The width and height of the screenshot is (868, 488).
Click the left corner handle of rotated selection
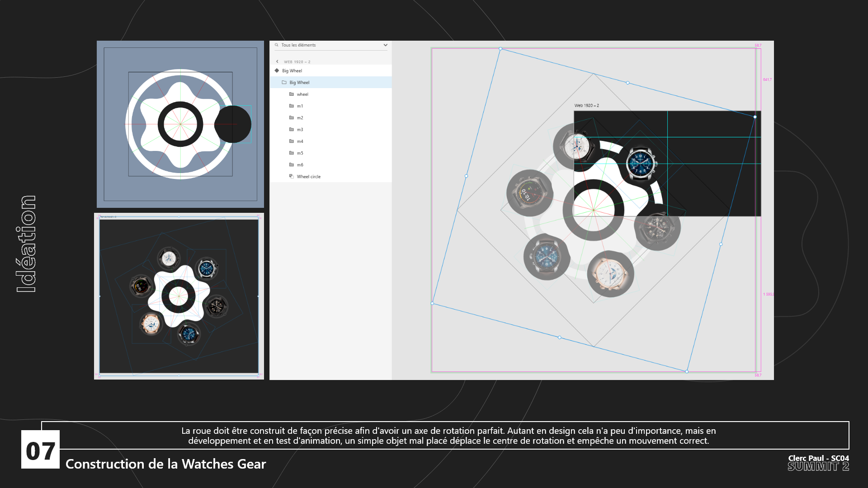[433, 303]
